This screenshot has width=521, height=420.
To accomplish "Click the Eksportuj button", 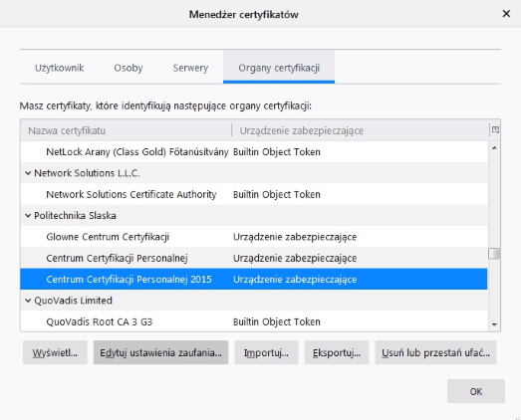I will [x=337, y=352].
